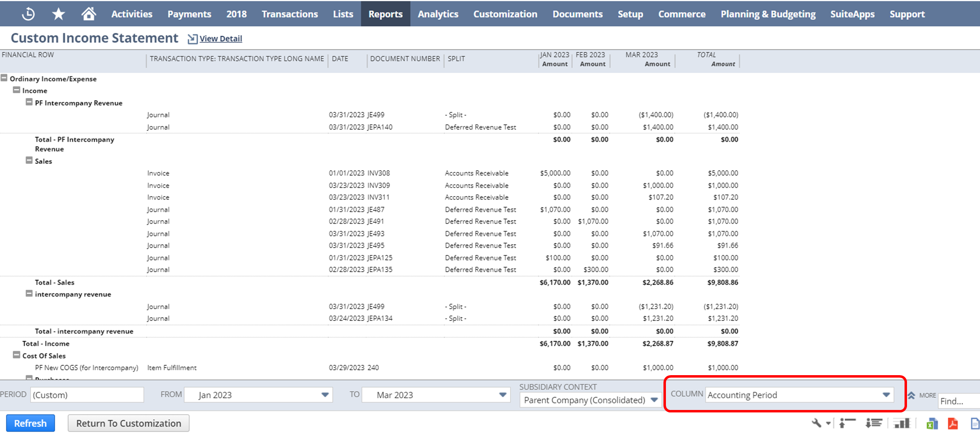Open the Planning & Budgeting menu

(x=768, y=14)
